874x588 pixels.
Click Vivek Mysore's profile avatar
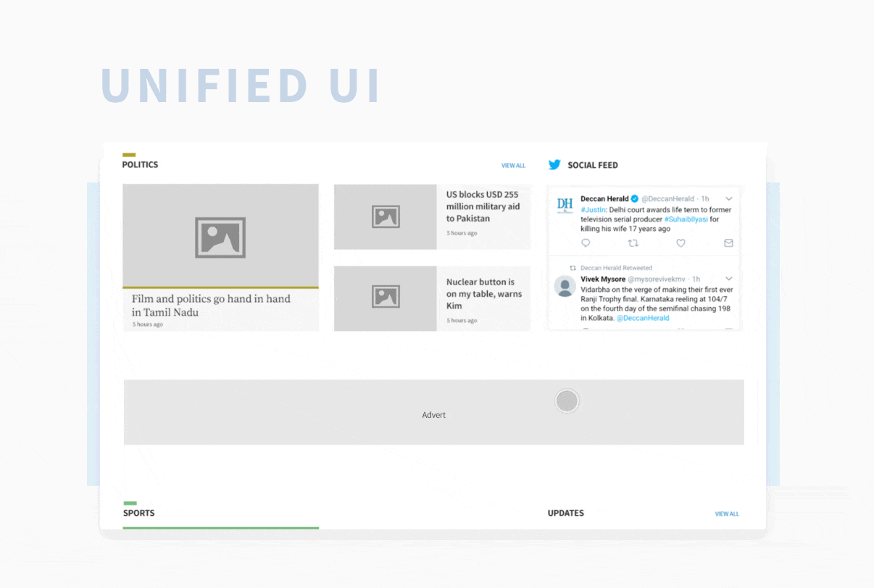[565, 286]
